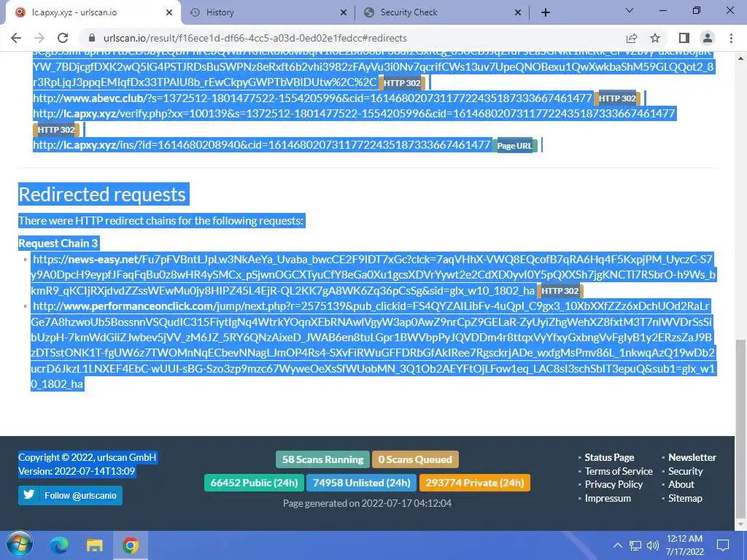Click the scrollbar up arrow
This screenshot has height=560, width=747.
pyautogui.click(x=740, y=58)
